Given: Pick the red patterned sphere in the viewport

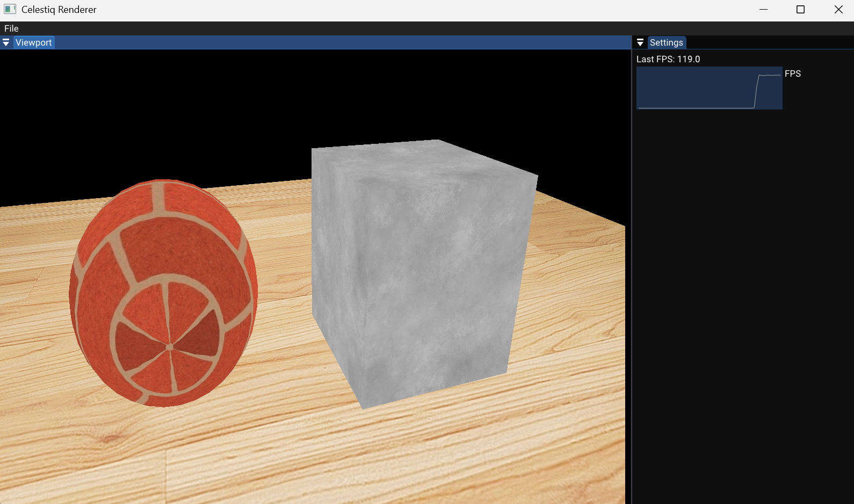Looking at the screenshot, I should tap(163, 293).
